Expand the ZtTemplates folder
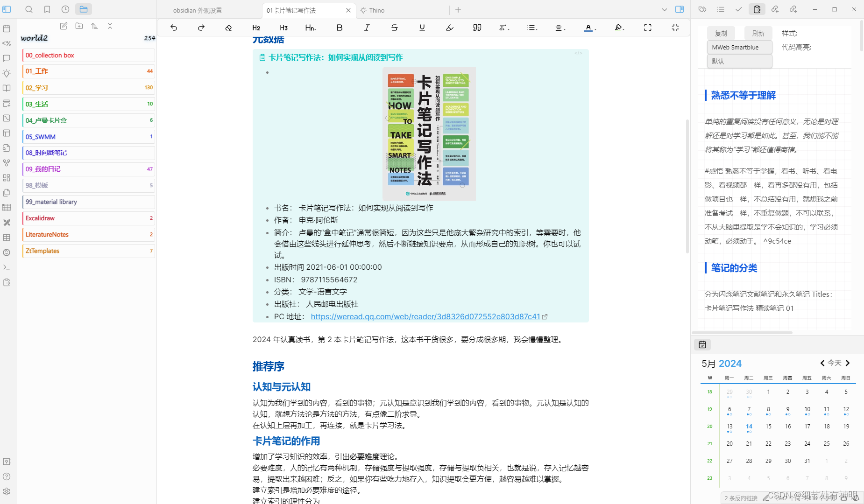 pos(88,251)
